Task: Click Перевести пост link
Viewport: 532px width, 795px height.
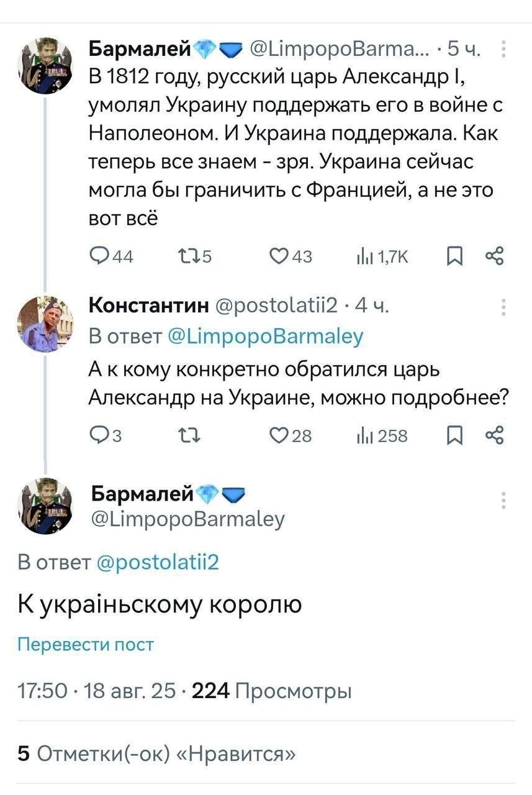Action: pos(85,645)
